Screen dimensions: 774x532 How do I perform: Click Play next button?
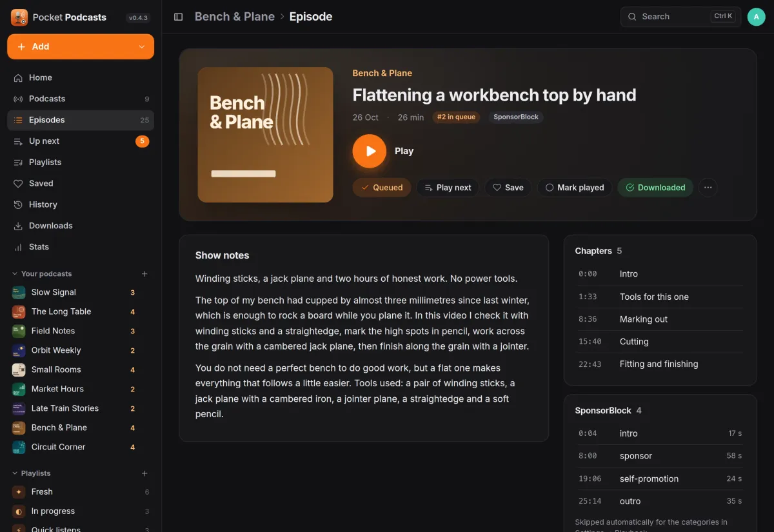coord(448,188)
